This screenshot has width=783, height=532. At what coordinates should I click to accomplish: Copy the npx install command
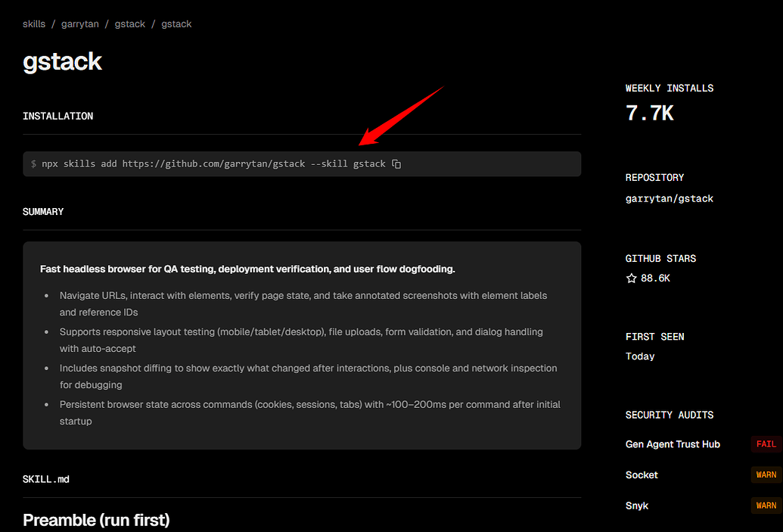(396, 164)
